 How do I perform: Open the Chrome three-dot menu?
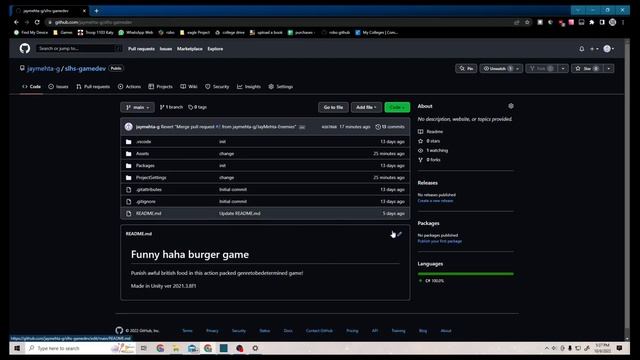click(623, 22)
